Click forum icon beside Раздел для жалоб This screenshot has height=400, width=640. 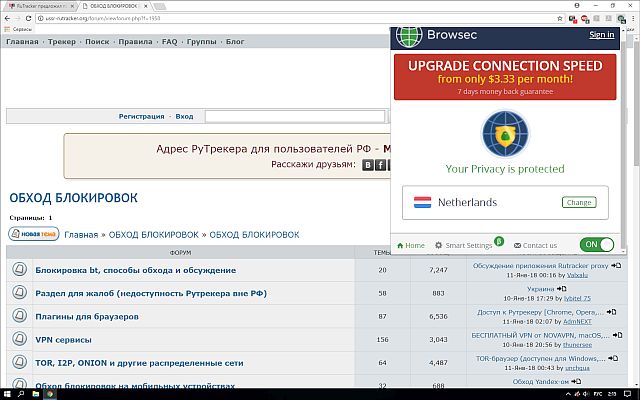click(x=19, y=293)
